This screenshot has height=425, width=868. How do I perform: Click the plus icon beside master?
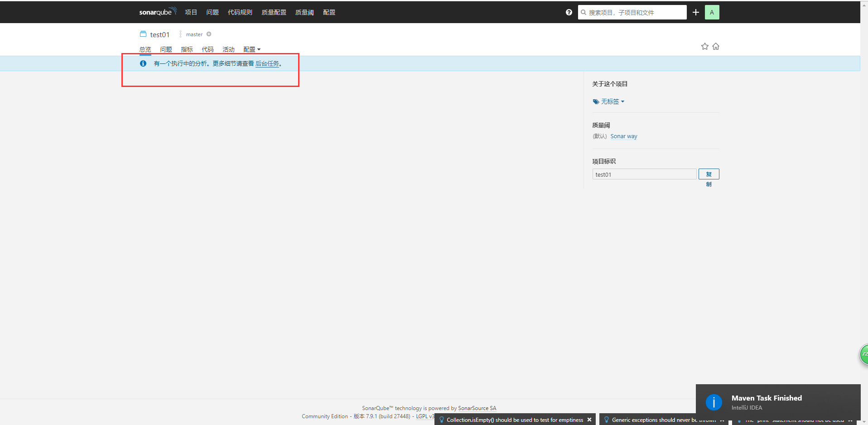(209, 34)
